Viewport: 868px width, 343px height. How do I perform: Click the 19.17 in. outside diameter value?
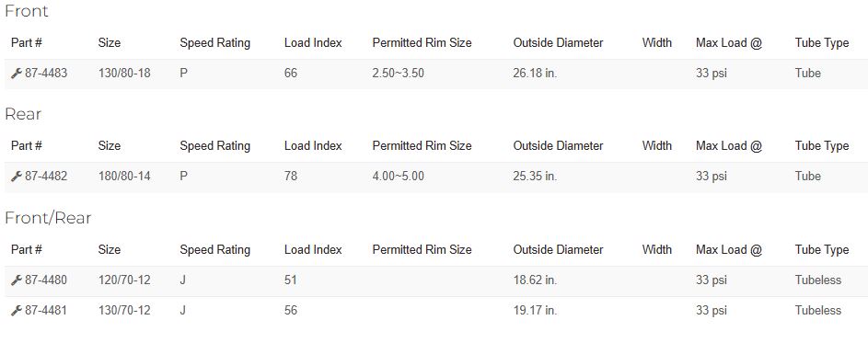pos(535,311)
